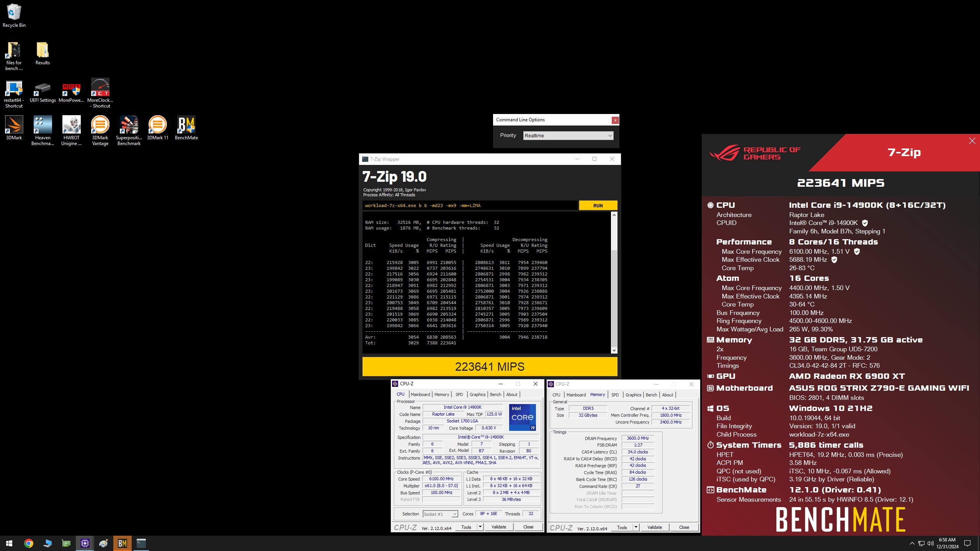Image resolution: width=980 pixels, height=551 pixels.
Task: Minimize the 7-Zip Wrapper window
Action: click(x=577, y=159)
